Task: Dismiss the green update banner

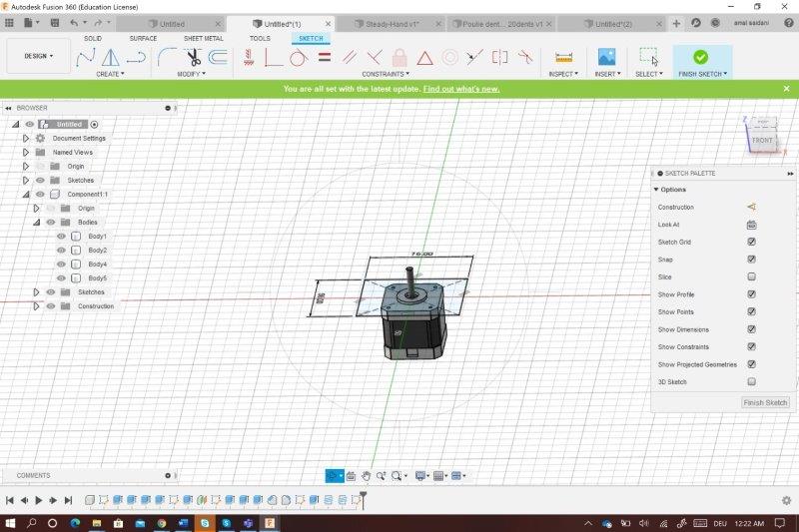Action: 786,89
